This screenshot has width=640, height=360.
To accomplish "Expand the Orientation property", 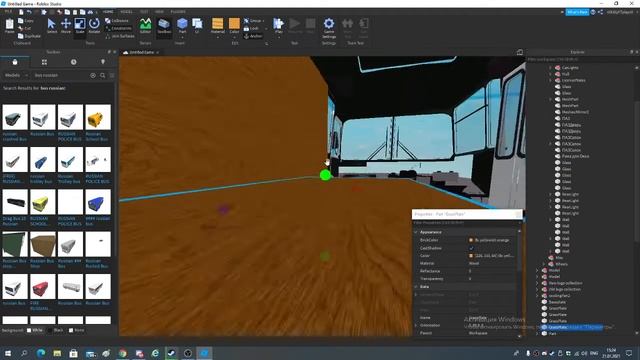I will pyautogui.click(x=416, y=325).
